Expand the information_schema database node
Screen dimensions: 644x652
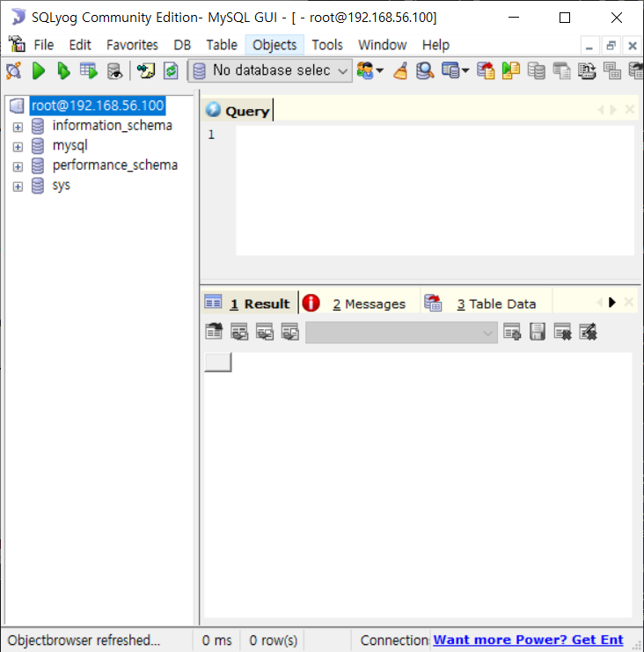tap(18, 127)
